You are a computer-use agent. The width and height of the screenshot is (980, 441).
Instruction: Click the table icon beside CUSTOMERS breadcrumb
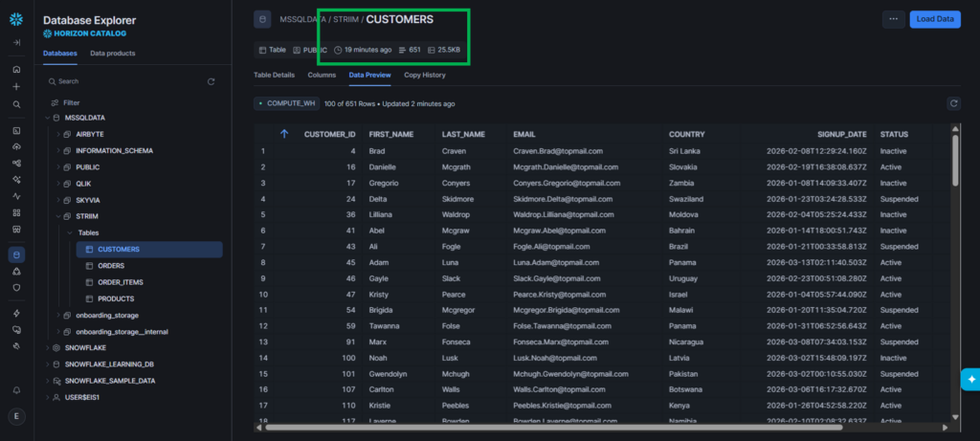click(262, 19)
